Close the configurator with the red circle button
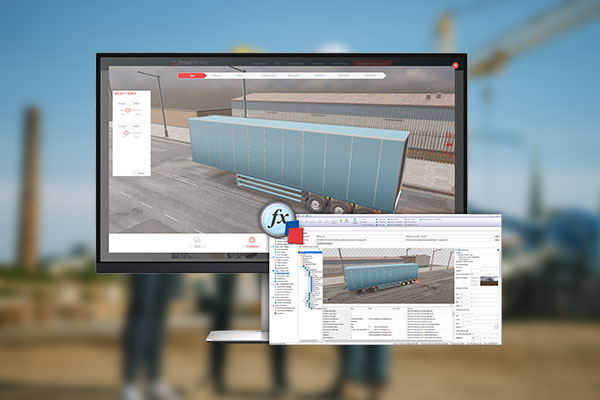 pos(455,63)
